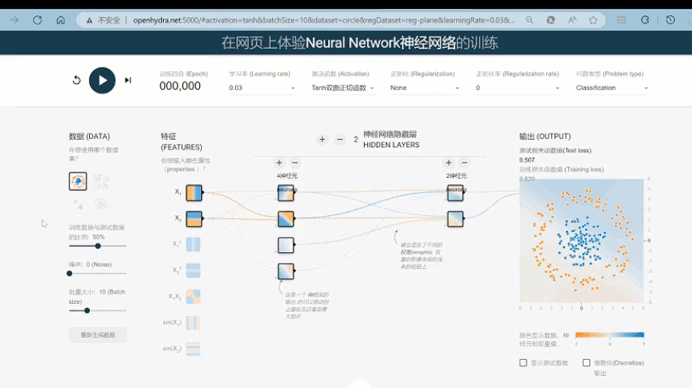Select the Gaussian dataset thumbnail
692x388 pixels.
click(x=78, y=204)
